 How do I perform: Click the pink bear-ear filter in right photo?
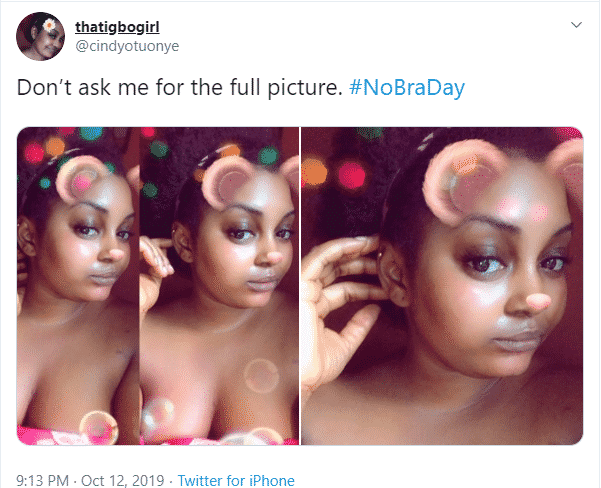[x=466, y=180]
